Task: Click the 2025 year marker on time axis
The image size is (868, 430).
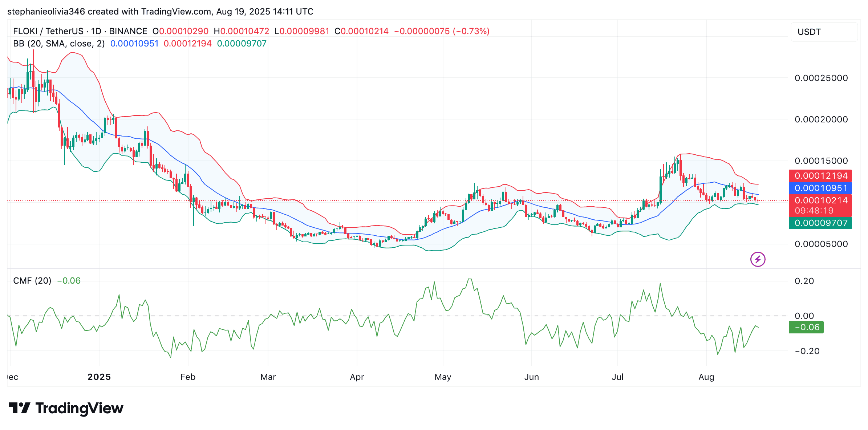Action: (99, 377)
